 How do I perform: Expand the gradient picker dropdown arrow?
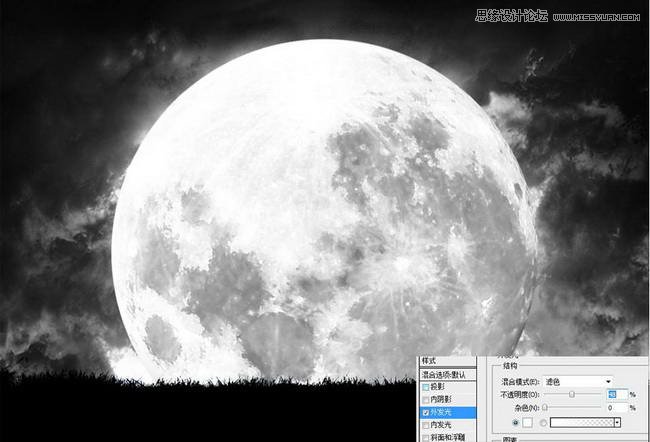pos(618,423)
